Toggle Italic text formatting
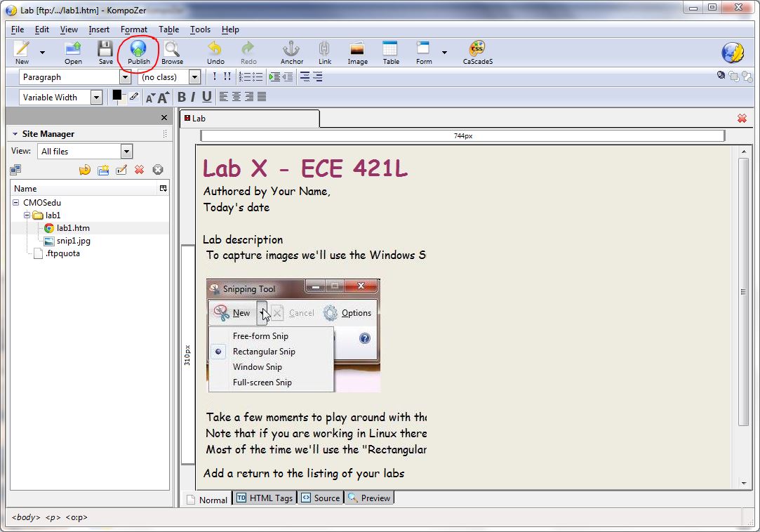The width and height of the screenshot is (760, 532). 193,98
